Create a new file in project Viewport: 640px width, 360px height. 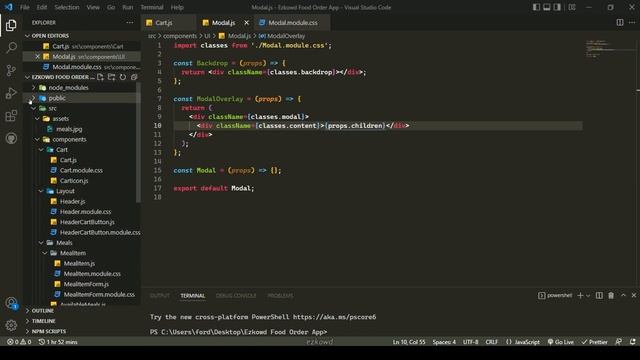pos(100,77)
